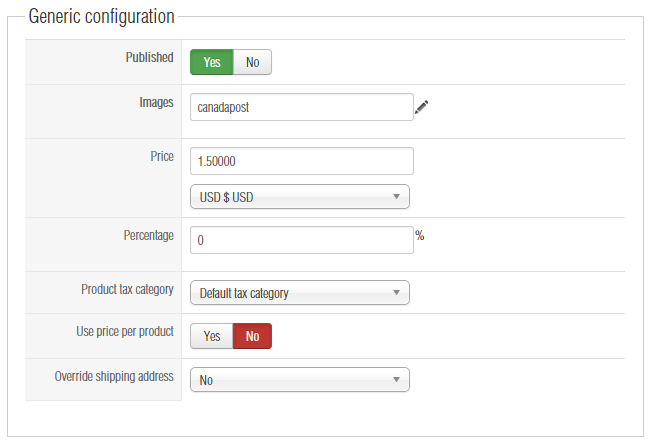Set Published to Yes

[212, 62]
